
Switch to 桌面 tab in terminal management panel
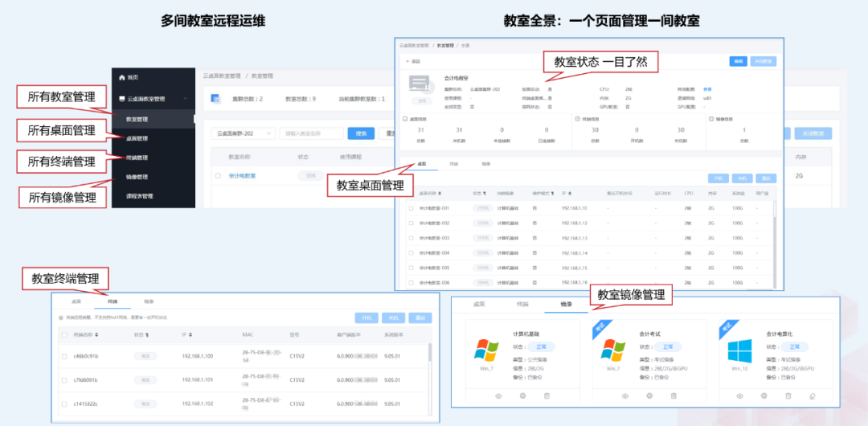point(77,302)
